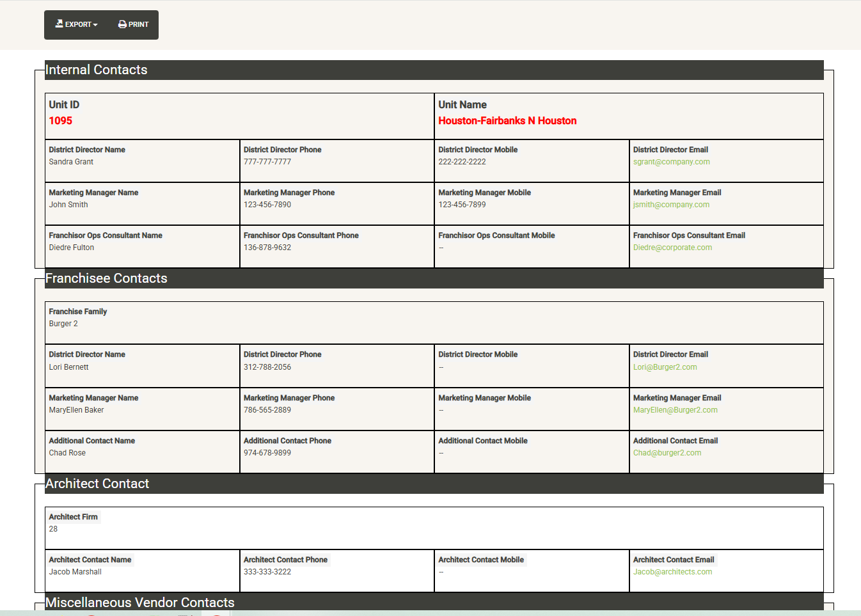This screenshot has width=861, height=616.
Task: Select the unit name Houston-Fairbanks N Houston
Action: tap(507, 121)
